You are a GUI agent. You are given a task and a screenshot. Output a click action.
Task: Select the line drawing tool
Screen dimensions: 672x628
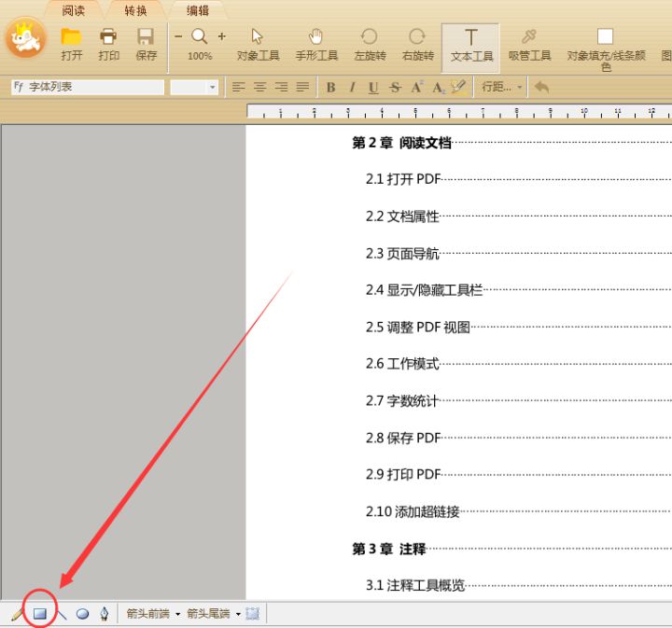tap(62, 614)
